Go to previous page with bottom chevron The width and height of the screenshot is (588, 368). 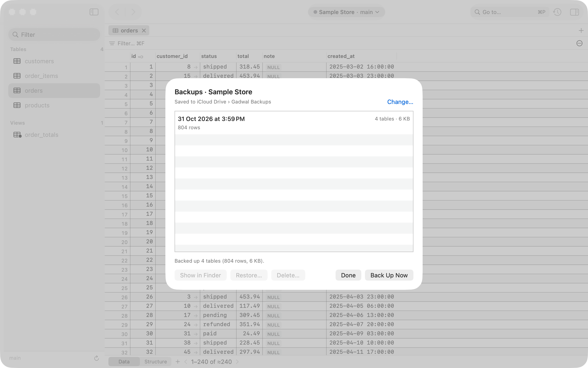point(186,362)
